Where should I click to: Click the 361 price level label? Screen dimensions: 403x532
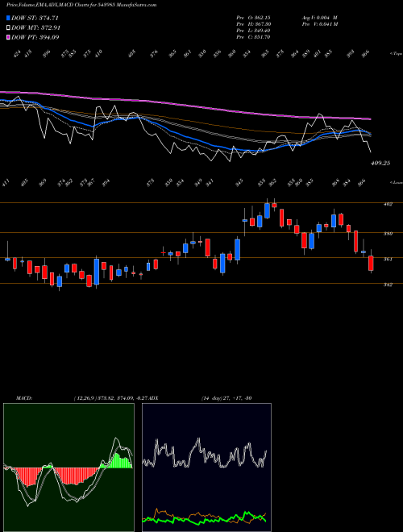point(388,260)
